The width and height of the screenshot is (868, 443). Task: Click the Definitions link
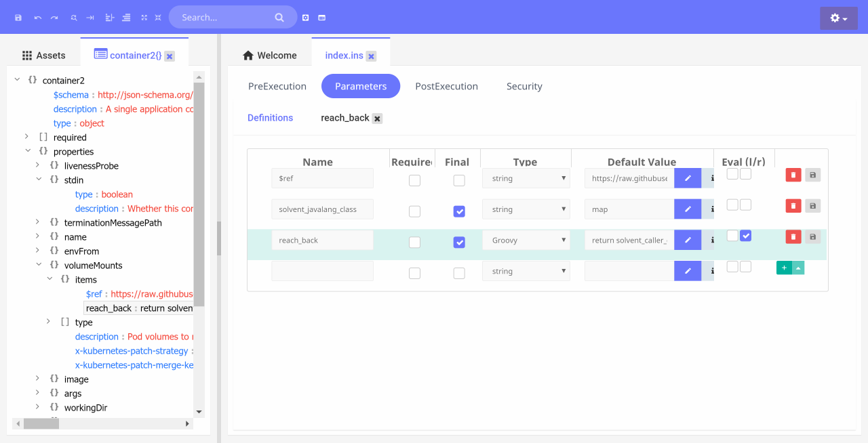[270, 118]
